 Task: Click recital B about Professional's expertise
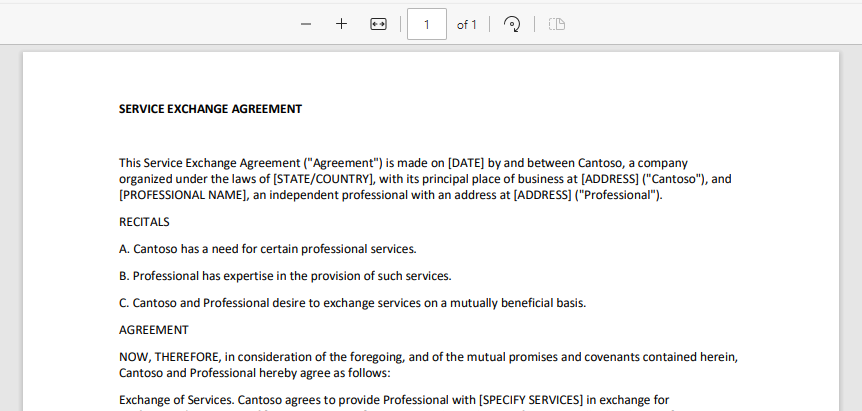(285, 276)
